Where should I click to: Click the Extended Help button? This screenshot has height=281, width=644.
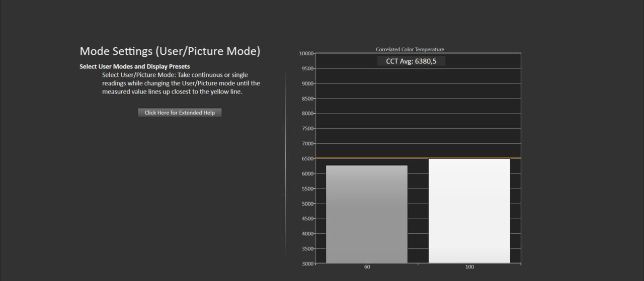click(x=180, y=113)
